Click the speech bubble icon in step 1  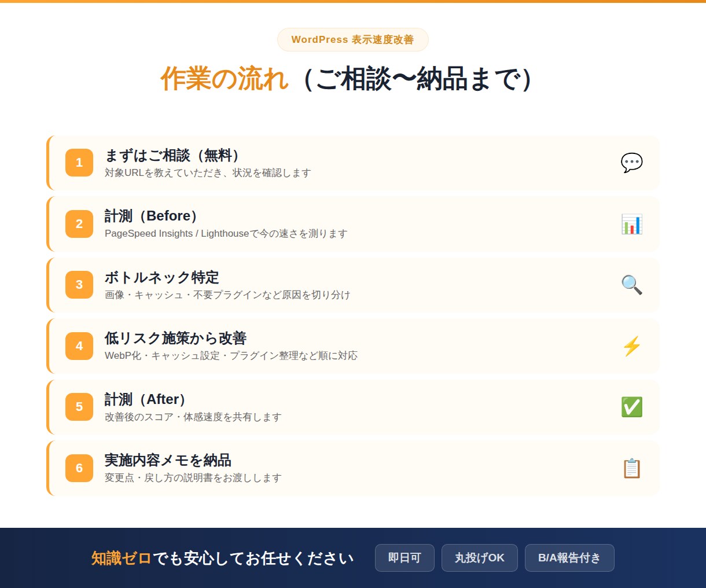click(x=631, y=163)
